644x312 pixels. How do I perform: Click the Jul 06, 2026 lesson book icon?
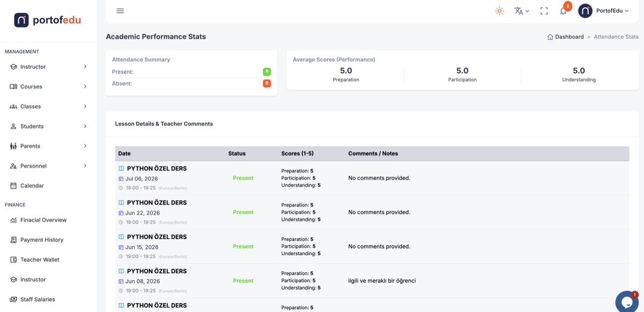click(x=121, y=168)
